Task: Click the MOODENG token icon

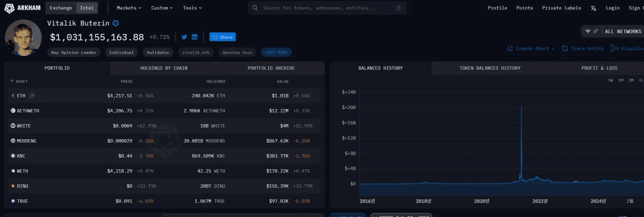Action: click(13, 141)
